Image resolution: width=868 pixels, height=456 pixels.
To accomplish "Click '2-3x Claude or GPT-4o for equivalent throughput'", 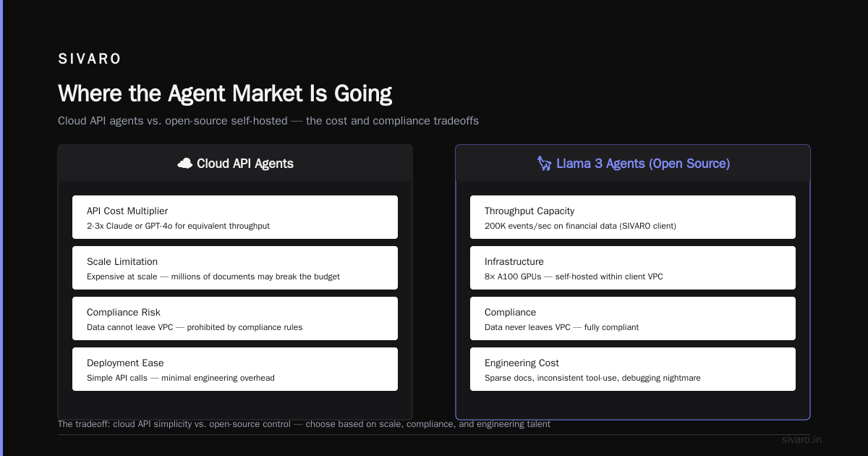I will click(178, 226).
